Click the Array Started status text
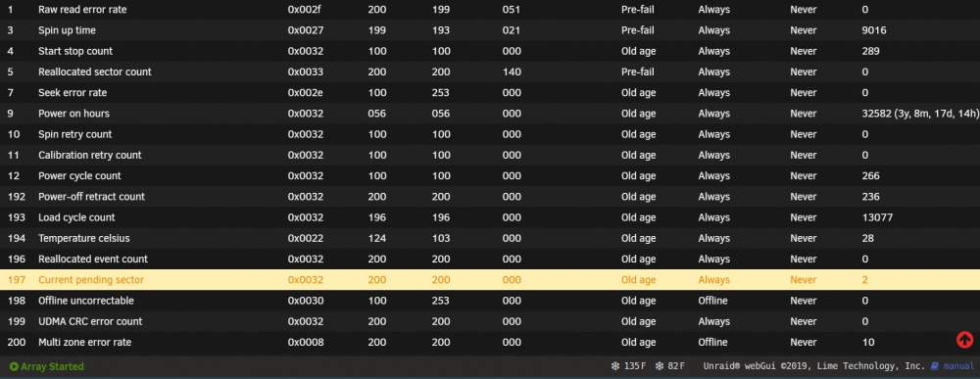 pos(53,366)
